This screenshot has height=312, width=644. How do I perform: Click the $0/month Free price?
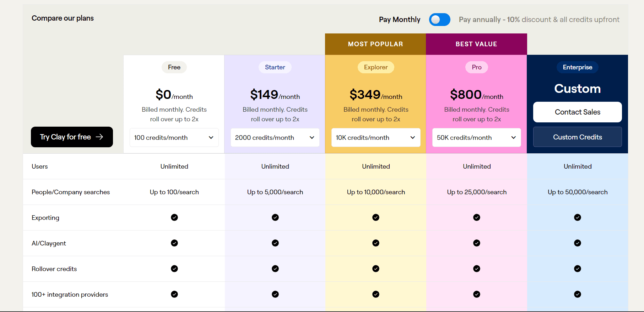[x=174, y=95]
